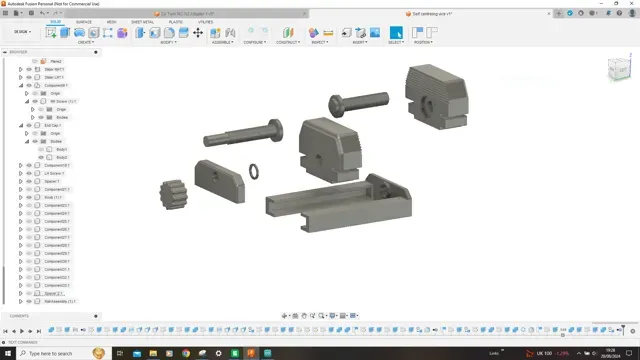The height and width of the screenshot is (360, 640).
Task: Toggle visibility of End Cap:1
Action: 29,125
